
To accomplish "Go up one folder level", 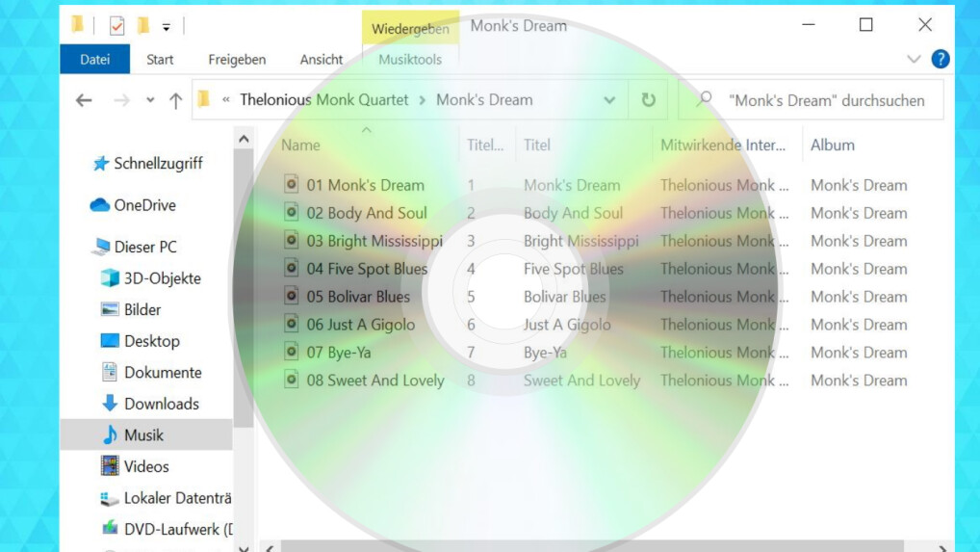I will (x=175, y=100).
